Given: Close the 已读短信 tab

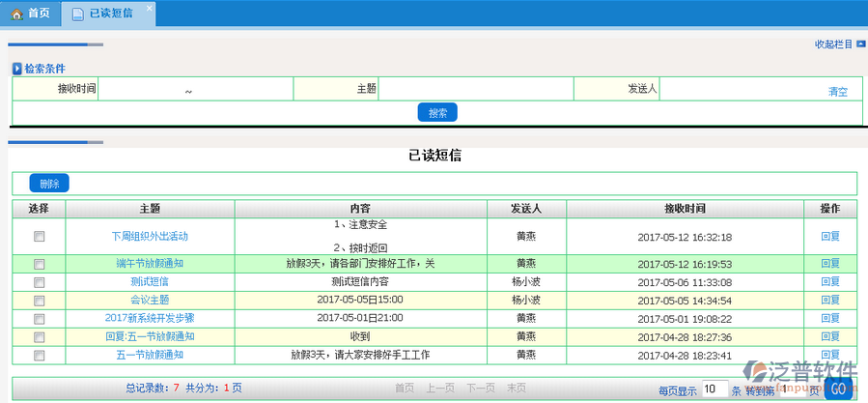Looking at the screenshot, I should 148,8.
